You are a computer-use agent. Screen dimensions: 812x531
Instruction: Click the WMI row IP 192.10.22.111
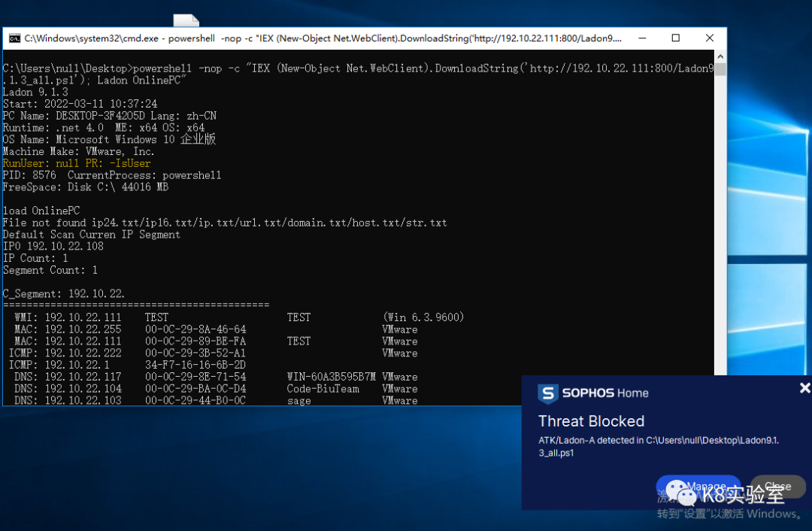(83, 317)
